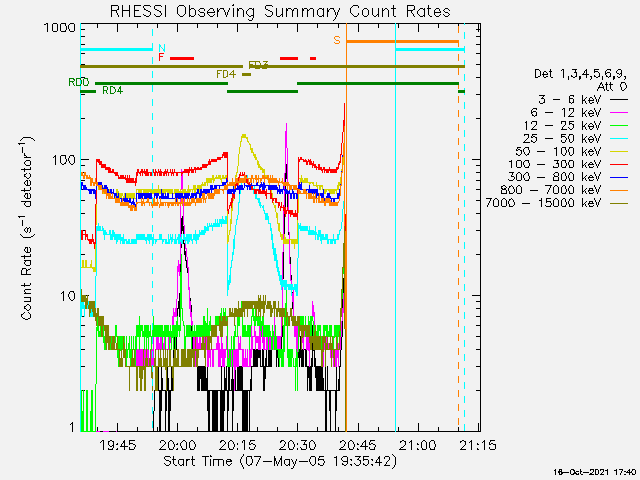Click the plot timestamp '16-Oct-2021 17:40'

pyautogui.click(x=594, y=472)
